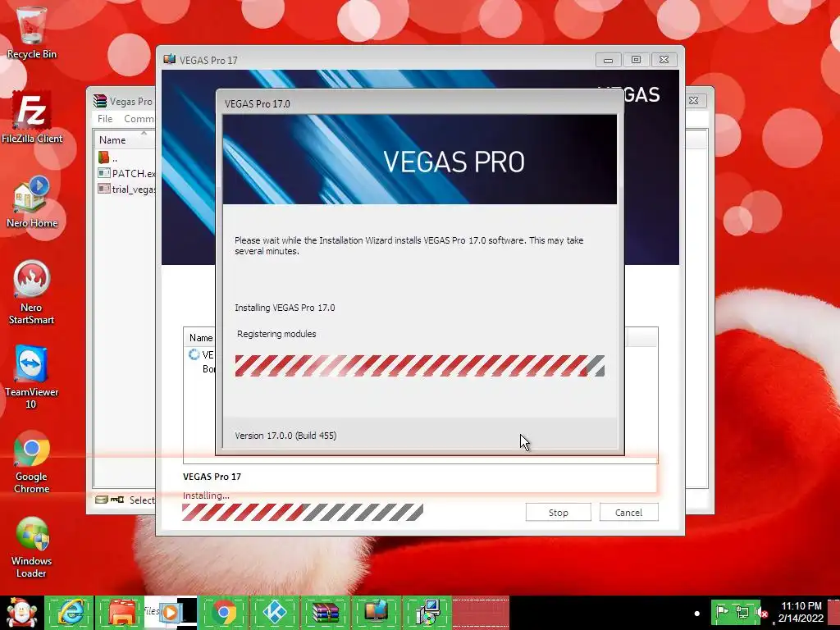Click Name column header in installer list
840x630 pixels.
(201, 337)
